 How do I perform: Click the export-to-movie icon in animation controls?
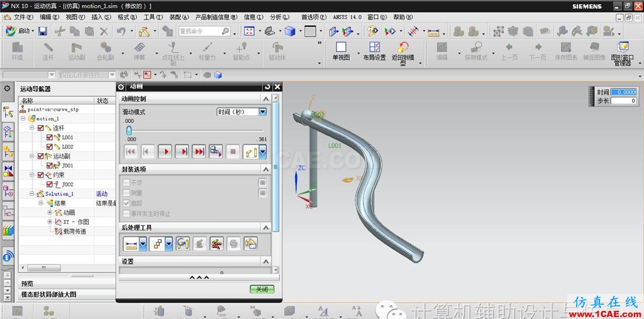[x=216, y=152]
